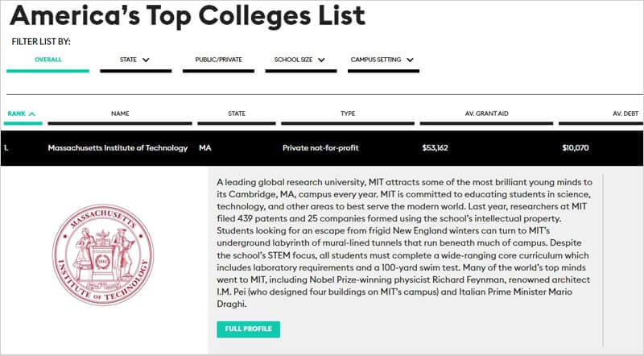Expand the School Size filter
This screenshot has height=356, width=644.
point(321,60)
